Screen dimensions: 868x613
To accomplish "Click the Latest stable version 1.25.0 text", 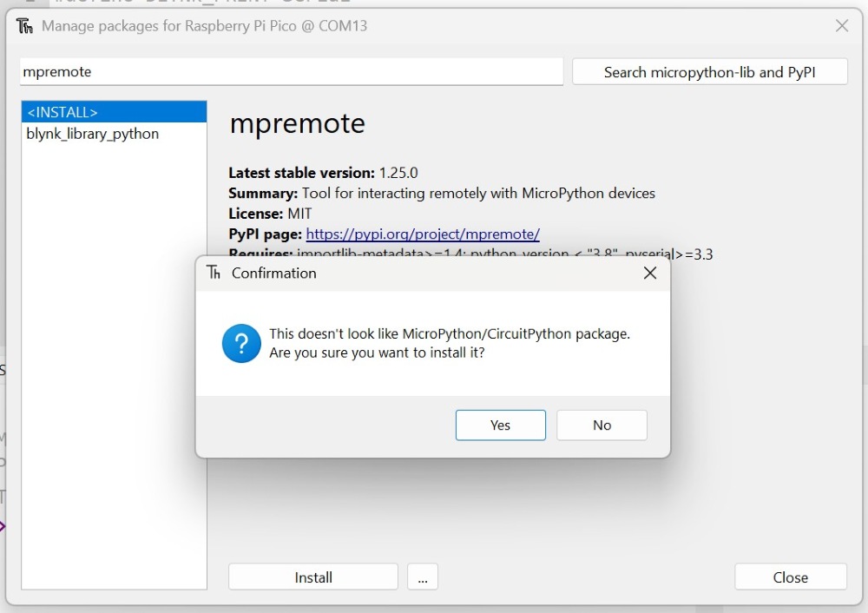I will coord(323,173).
